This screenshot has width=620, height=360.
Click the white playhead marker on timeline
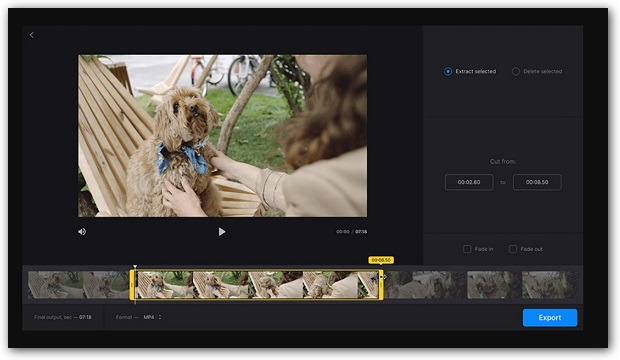135,267
